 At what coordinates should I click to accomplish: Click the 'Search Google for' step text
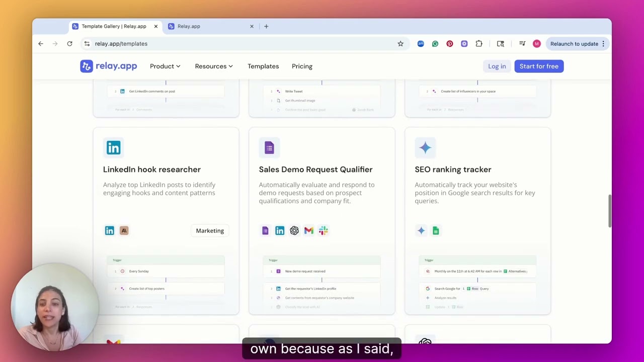tap(447, 289)
